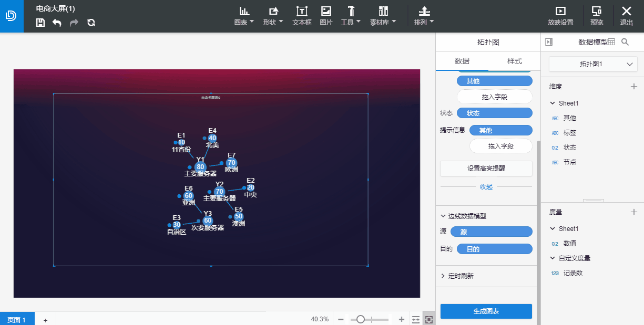
Task: Click the save icon under the title
Action: [x=40, y=23]
